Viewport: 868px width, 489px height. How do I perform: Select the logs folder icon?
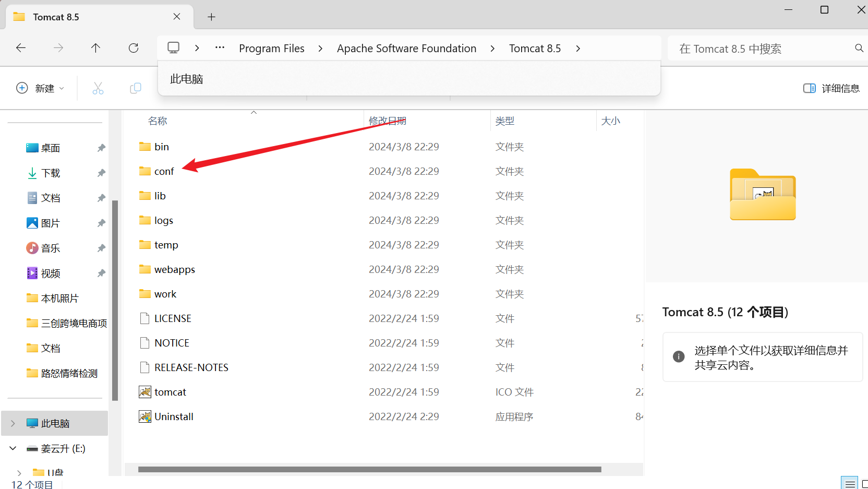click(145, 220)
